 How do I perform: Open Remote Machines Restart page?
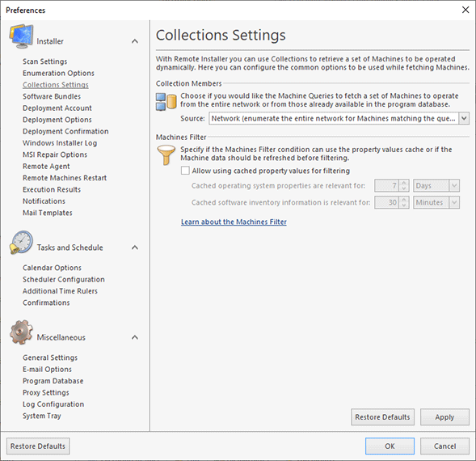[x=65, y=178]
